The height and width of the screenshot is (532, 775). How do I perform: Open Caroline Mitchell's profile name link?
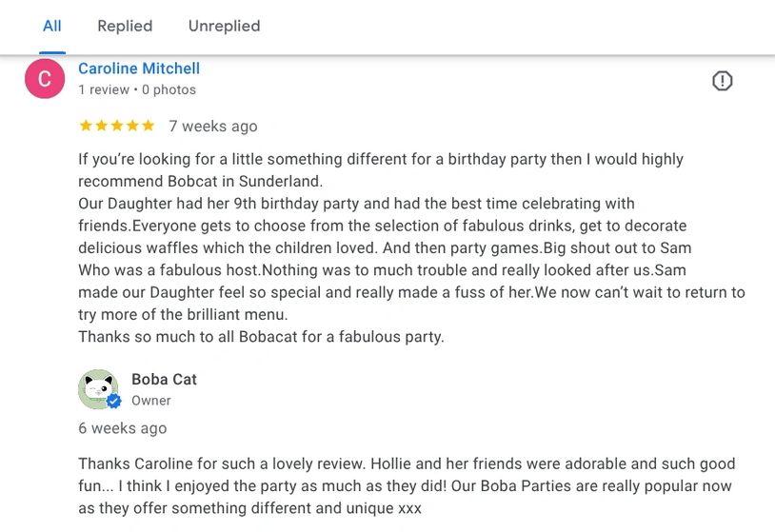(139, 69)
